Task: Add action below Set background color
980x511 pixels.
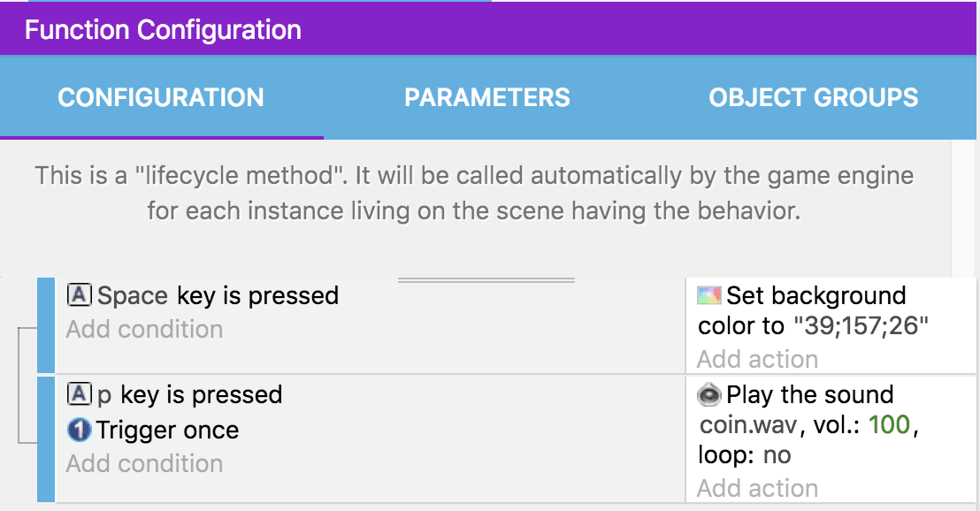Action: tap(757, 359)
